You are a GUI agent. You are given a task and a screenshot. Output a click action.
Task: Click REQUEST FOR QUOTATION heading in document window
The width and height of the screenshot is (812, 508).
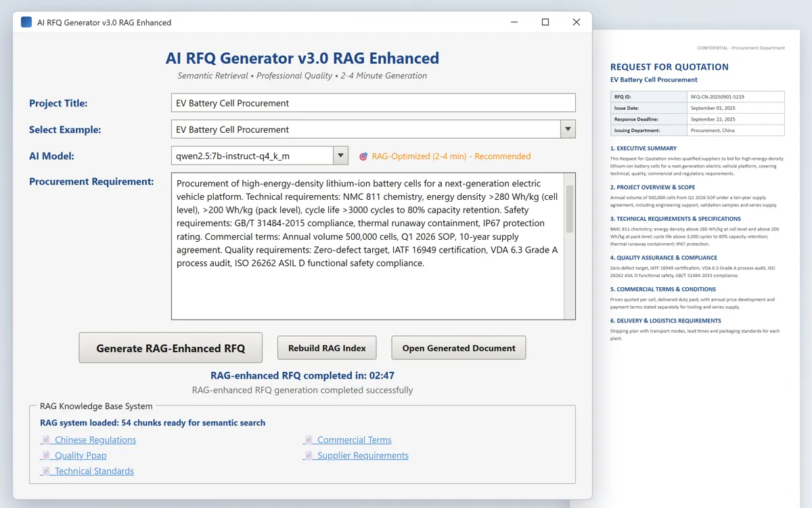[x=669, y=67]
